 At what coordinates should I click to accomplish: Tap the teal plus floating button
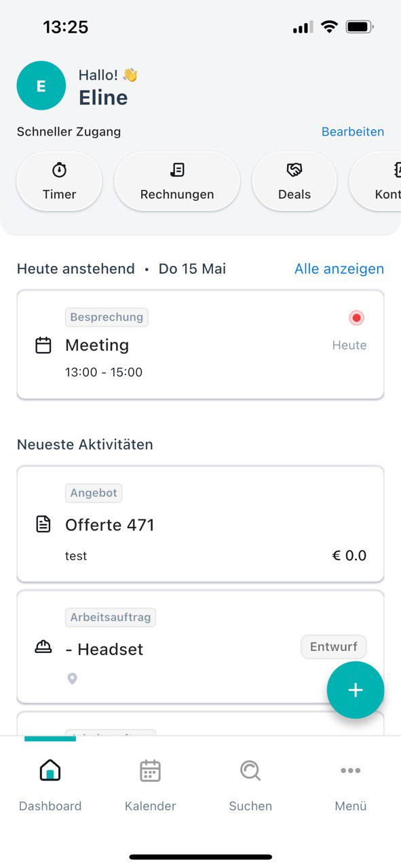pyautogui.click(x=356, y=690)
